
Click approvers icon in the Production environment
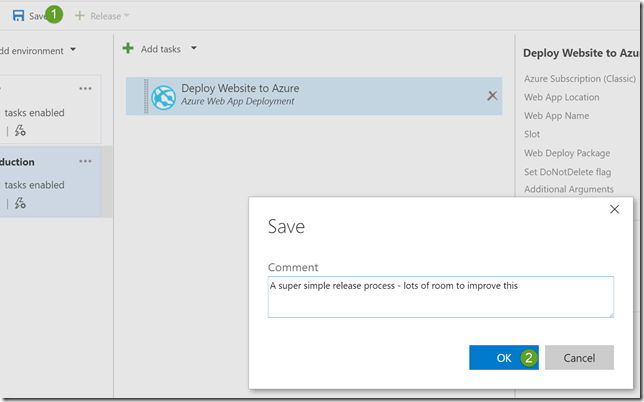coord(20,203)
